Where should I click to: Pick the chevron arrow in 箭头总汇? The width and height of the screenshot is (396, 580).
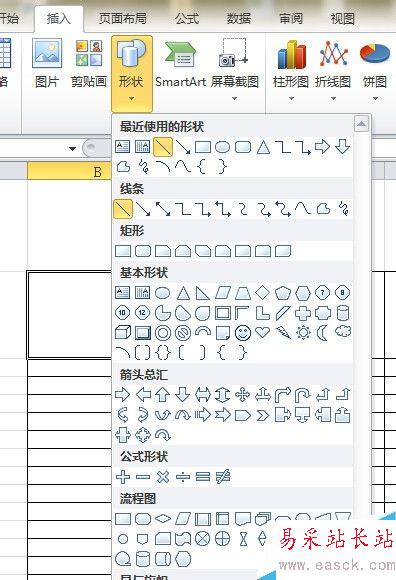tap(263, 415)
